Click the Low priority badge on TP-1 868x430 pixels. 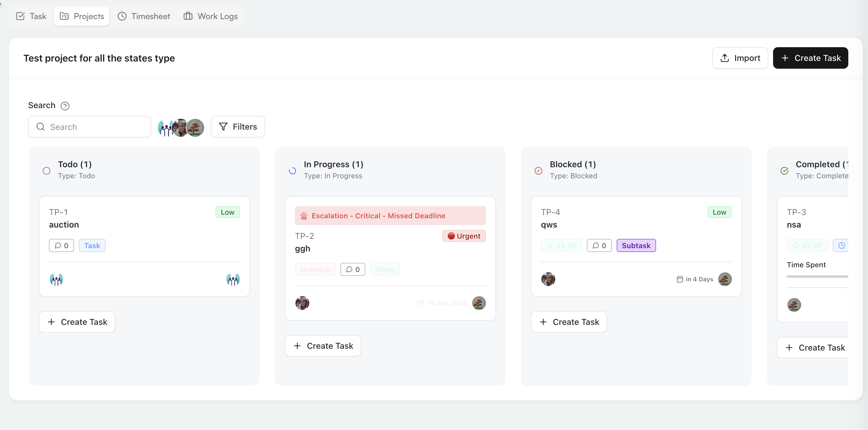(x=227, y=212)
